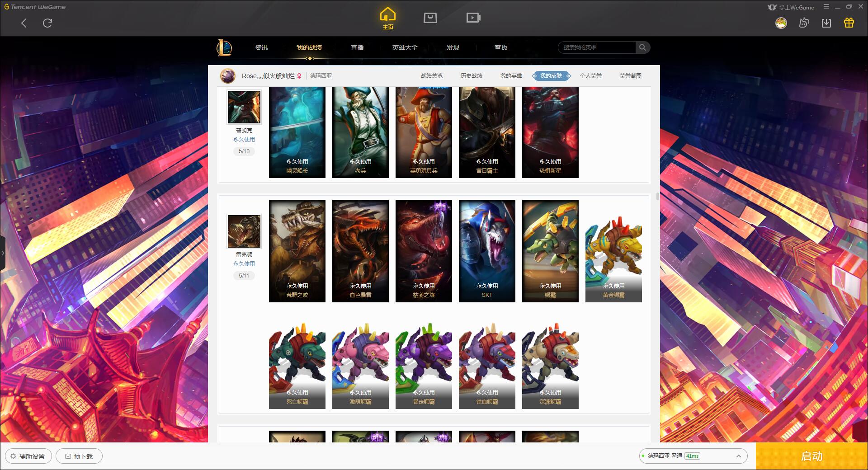Open the 我的战绩 tab

click(x=309, y=47)
